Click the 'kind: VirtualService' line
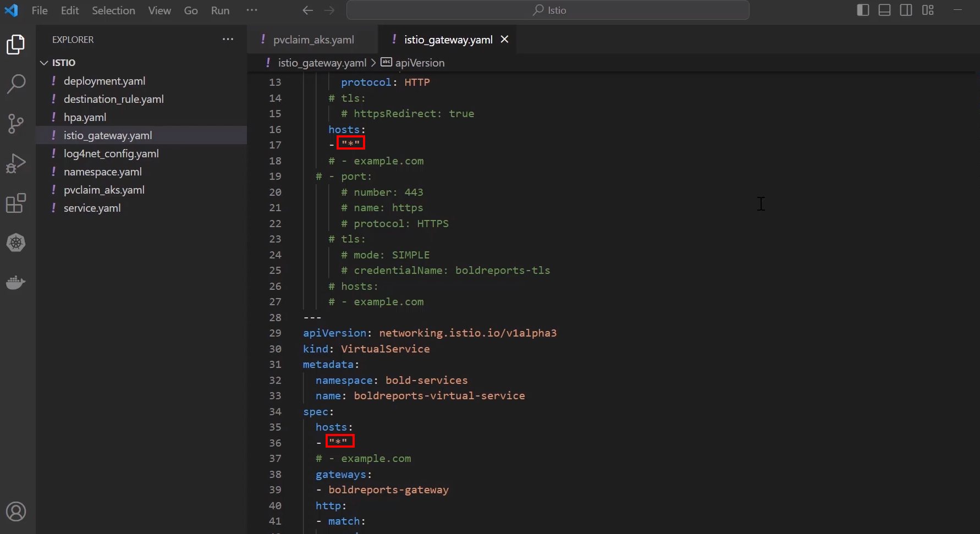The height and width of the screenshot is (534, 980). pos(366,349)
